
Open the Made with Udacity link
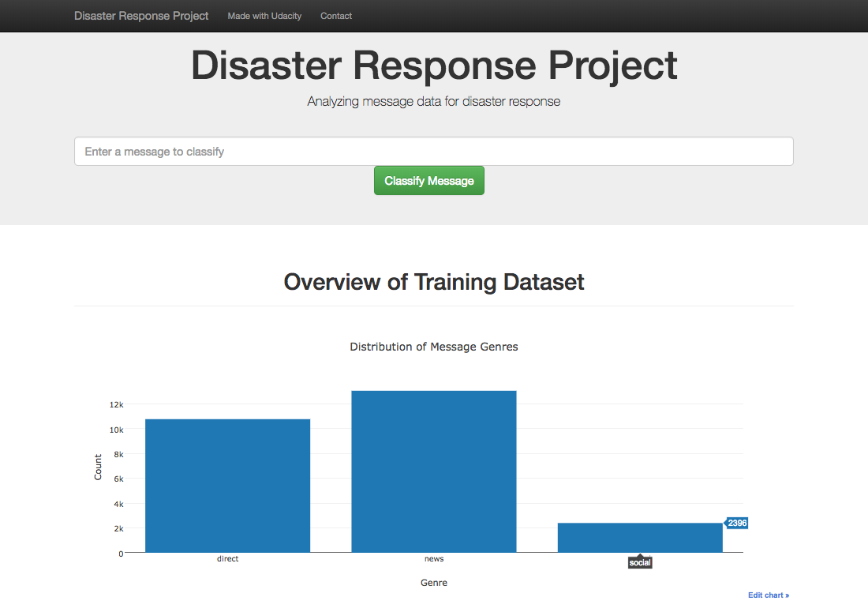pyautogui.click(x=264, y=16)
